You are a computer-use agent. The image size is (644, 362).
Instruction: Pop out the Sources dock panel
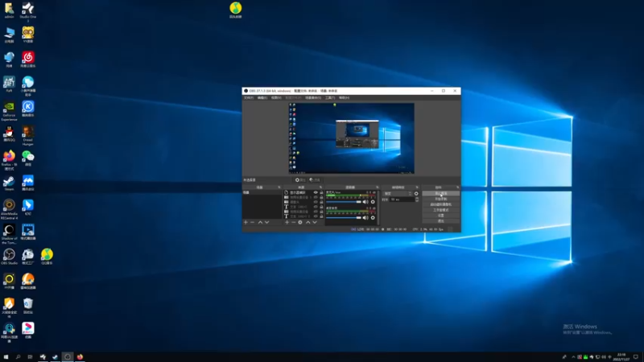click(320, 187)
